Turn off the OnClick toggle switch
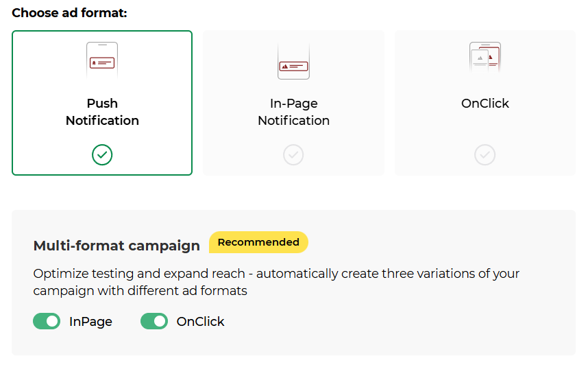This screenshot has height=365, width=588. 154,321
